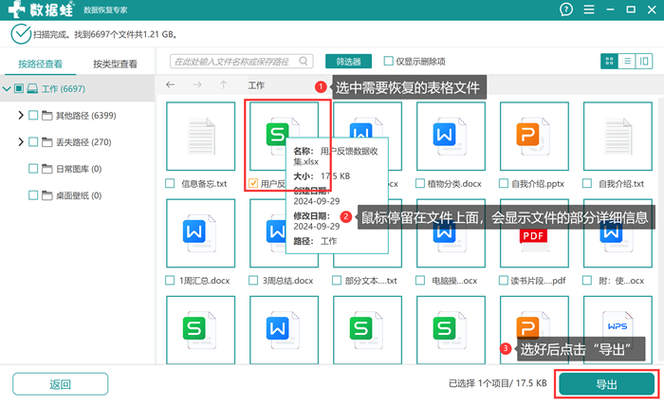Switch to grid thumbnail view
The width and height of the screenshot is (664, 406).
coord(609,61)
